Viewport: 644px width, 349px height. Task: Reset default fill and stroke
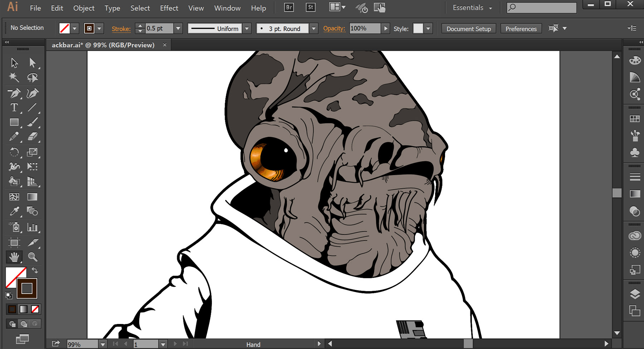(9, 295)
